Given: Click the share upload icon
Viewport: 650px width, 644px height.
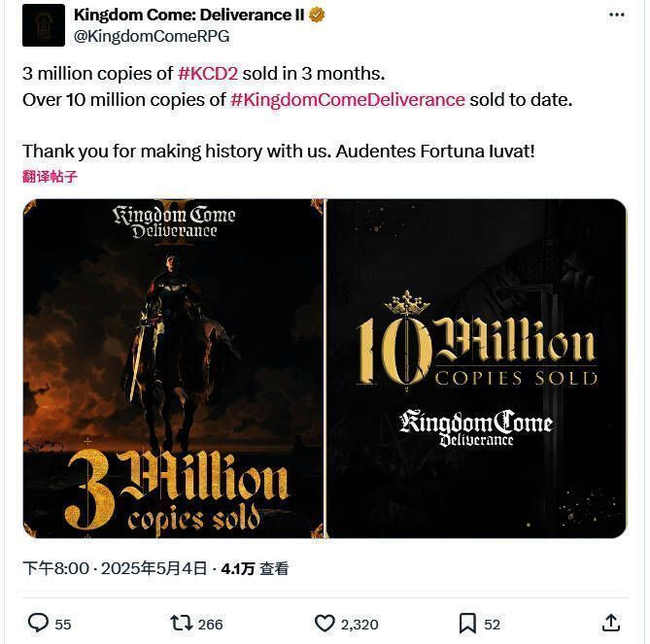Looking at the screenshot, I should click(x=610, y=623).
